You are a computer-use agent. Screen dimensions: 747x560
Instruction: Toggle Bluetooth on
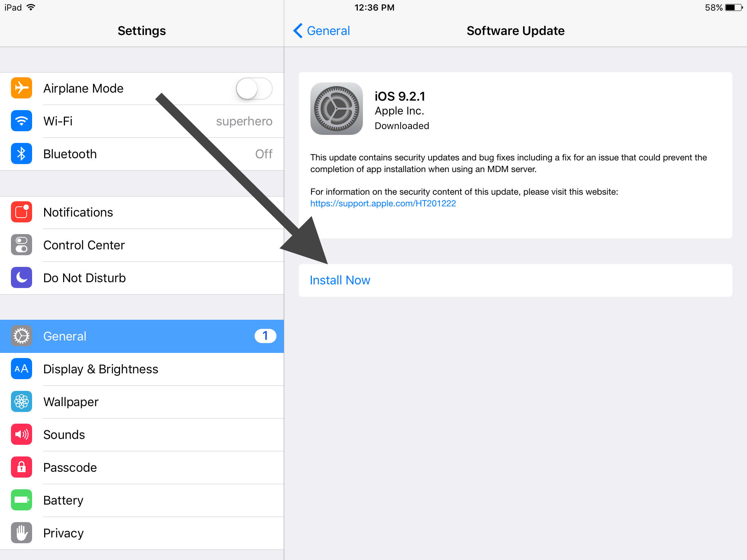click(x=142, y=153)
